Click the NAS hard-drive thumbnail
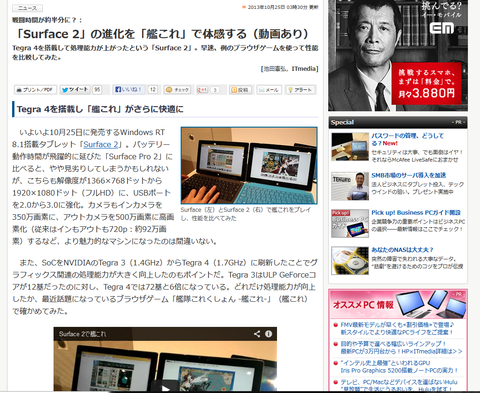 (x=350, y=261)
